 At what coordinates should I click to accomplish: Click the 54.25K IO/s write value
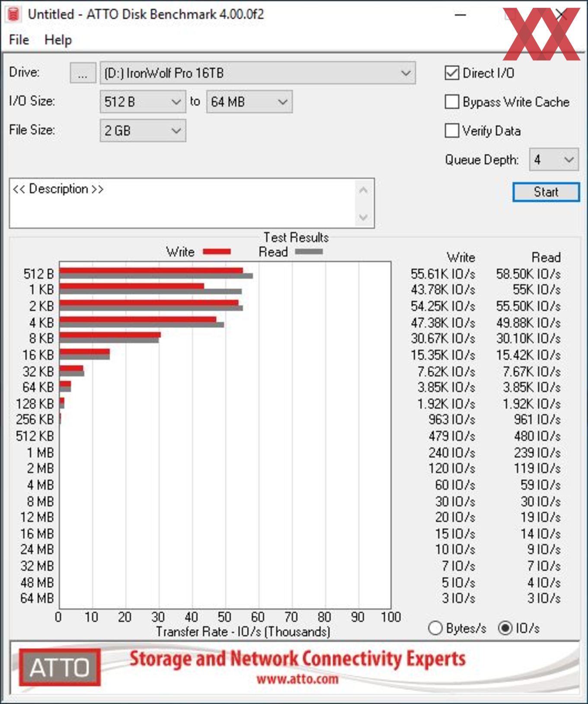[443, 306]
